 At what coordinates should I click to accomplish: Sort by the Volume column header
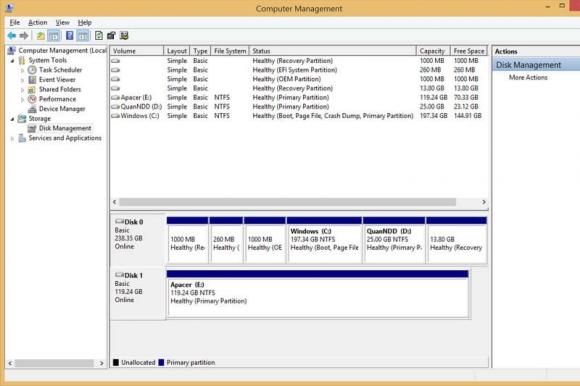click(136, 51)
